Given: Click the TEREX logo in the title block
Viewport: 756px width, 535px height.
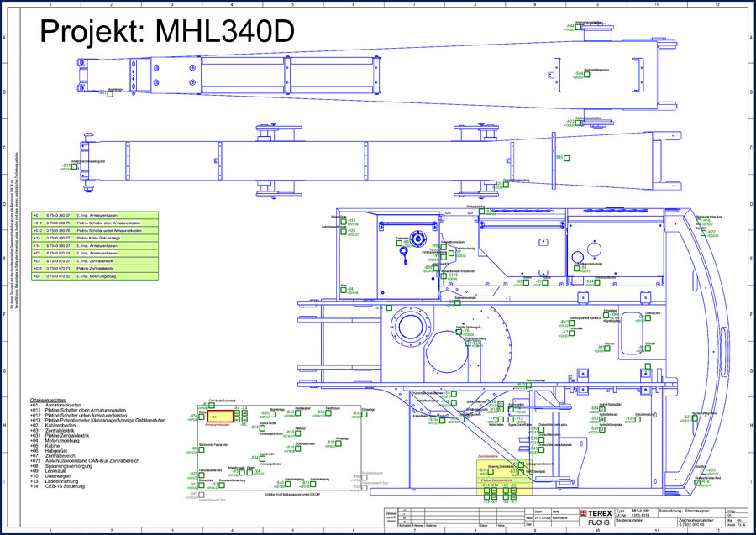Looking at the screenshot, I should coord(596,513).
